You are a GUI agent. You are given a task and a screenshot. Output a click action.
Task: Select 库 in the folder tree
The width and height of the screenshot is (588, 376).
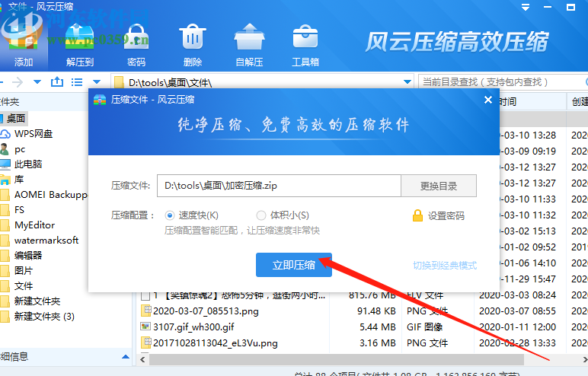click(19, 180)
